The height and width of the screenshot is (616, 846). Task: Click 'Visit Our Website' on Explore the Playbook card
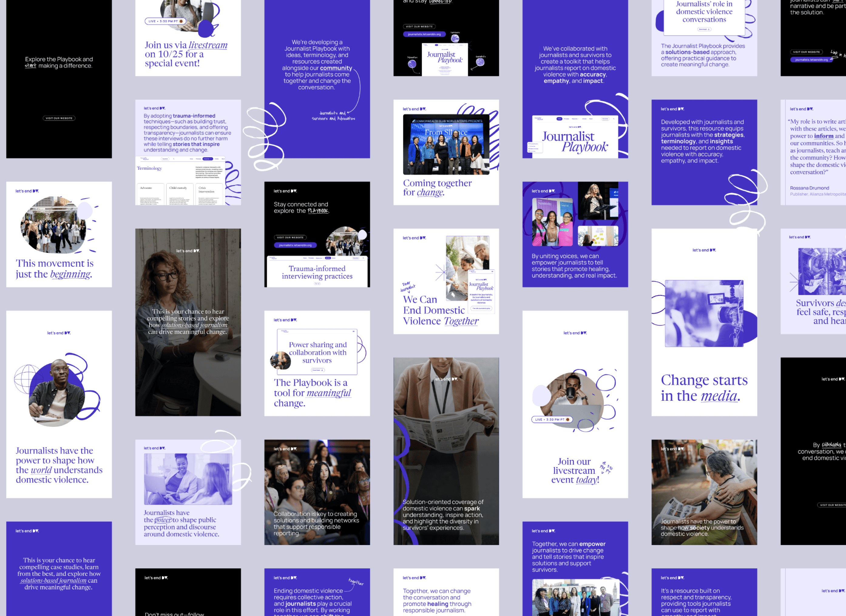(x=59, y=118)
